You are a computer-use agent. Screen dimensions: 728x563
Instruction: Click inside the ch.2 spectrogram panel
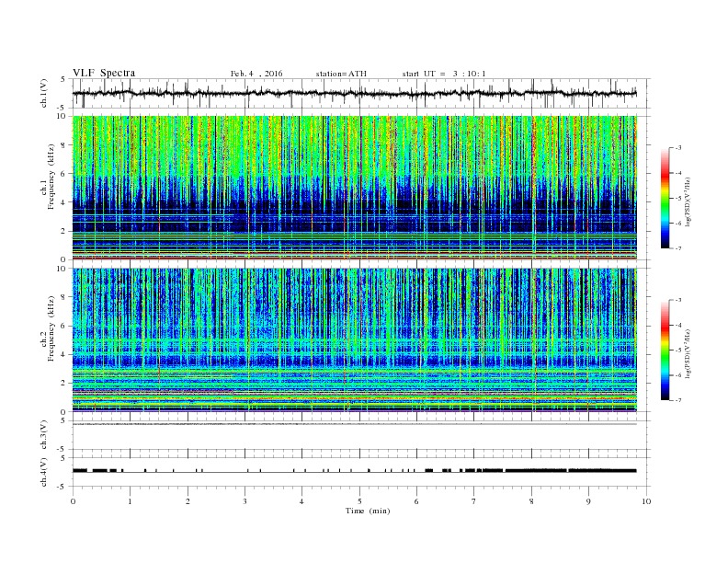tap(355, 339)
